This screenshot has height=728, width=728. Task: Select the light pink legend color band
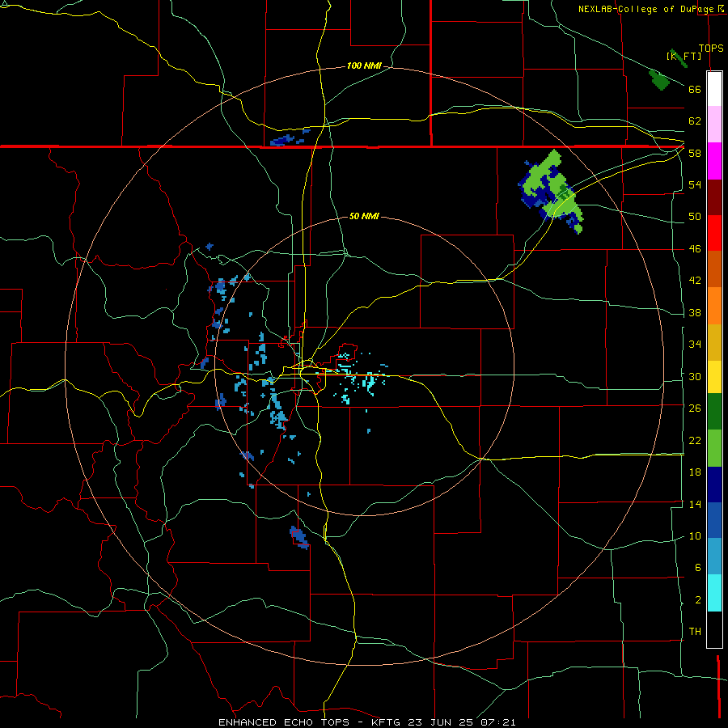(714, 124)
